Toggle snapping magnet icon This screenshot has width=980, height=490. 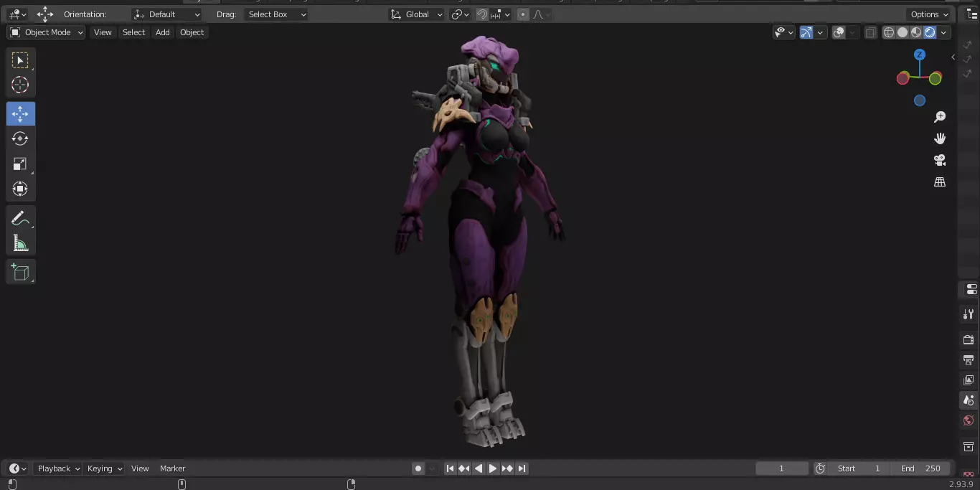pos(483,14)
